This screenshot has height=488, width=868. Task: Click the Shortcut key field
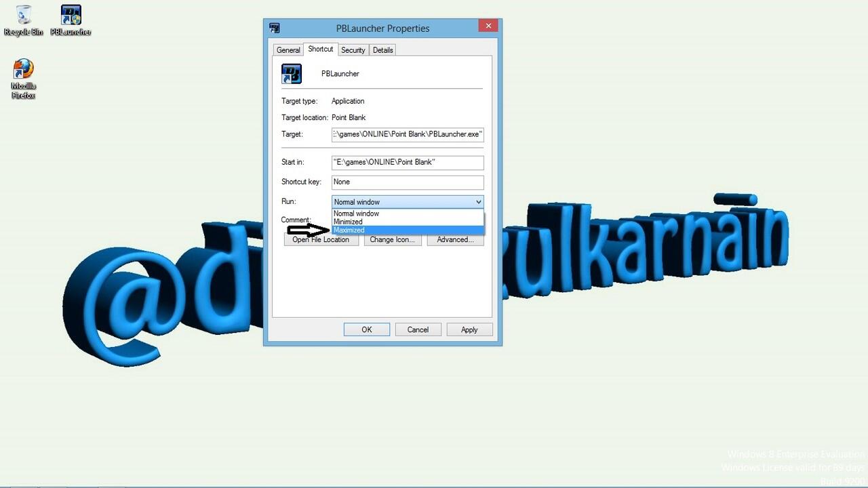pos(408,182)
